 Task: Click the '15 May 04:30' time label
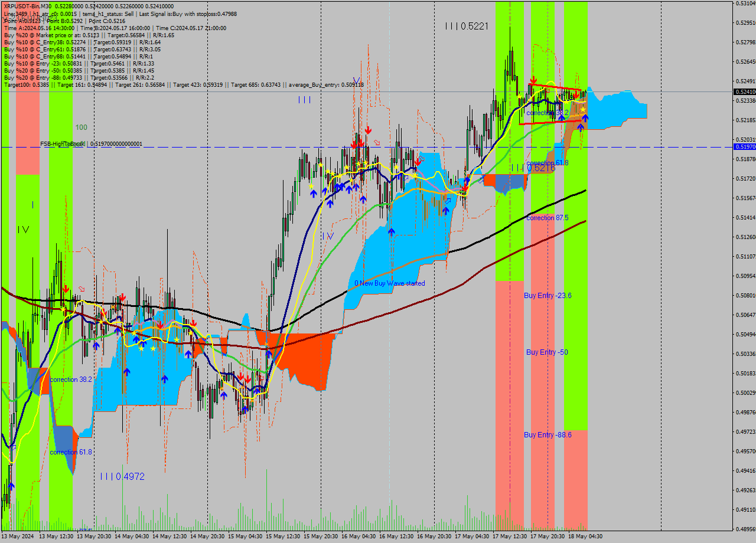coord(245,536)
